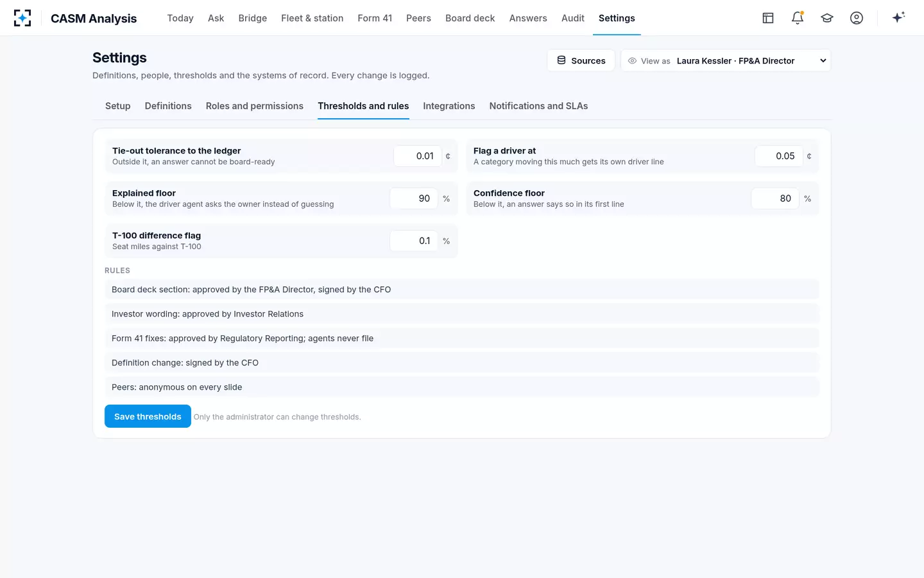This screenshot has width=924, height=578.
Task: Click the Save thresholds button
Action: click(x=148, y=416)
